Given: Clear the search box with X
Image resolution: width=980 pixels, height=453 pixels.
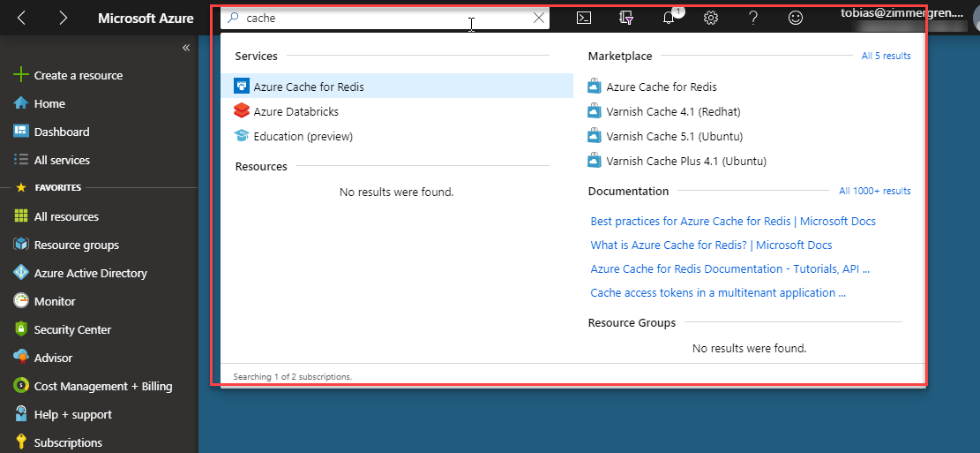Looking at the screenshot, I should [539, 18].
